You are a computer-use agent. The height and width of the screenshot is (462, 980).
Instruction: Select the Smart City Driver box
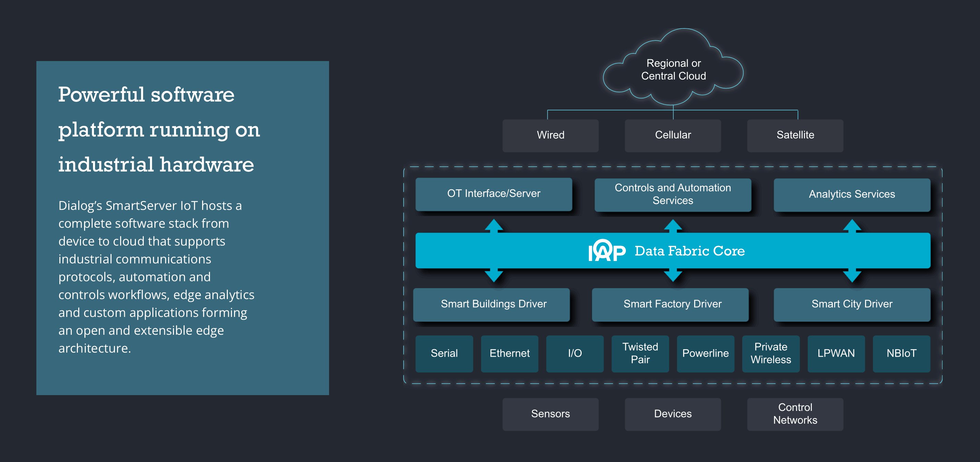tap(851, 304)
